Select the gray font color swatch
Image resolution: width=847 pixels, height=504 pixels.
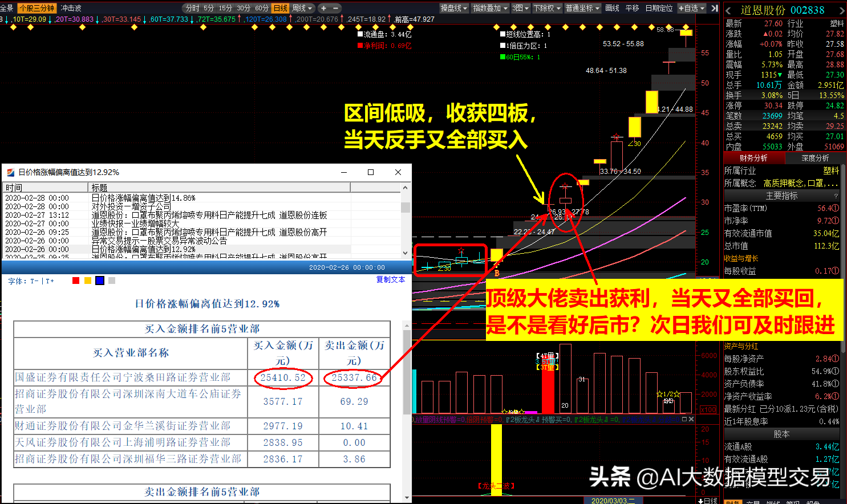click(x=112, y=281)
